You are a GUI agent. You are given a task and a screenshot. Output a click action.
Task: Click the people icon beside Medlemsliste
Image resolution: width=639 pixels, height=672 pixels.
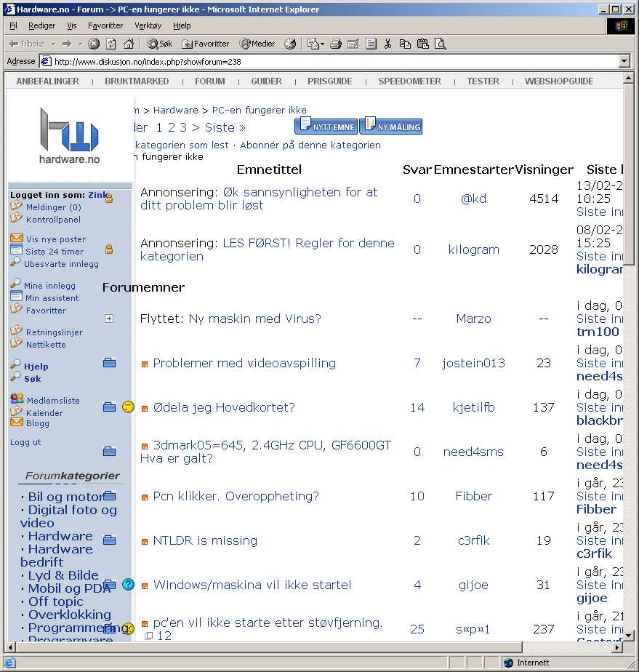coord(17,399)
